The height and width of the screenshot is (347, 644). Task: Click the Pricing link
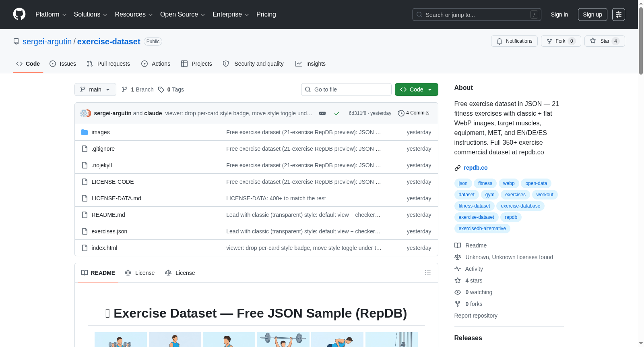click(266, 15)
